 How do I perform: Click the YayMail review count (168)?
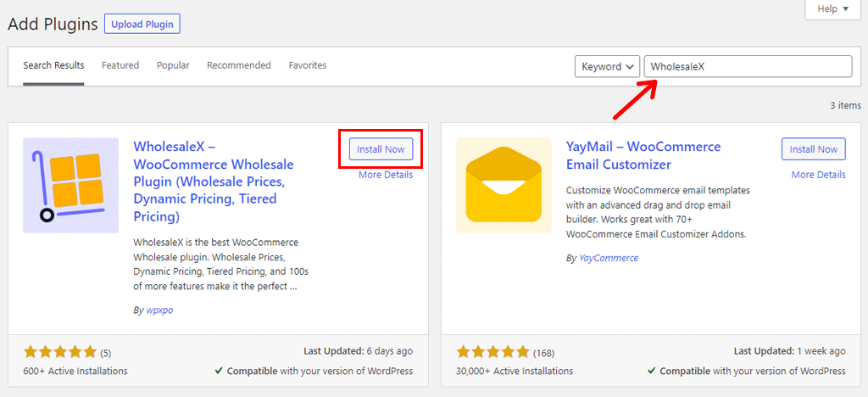(x=543, y=353)
